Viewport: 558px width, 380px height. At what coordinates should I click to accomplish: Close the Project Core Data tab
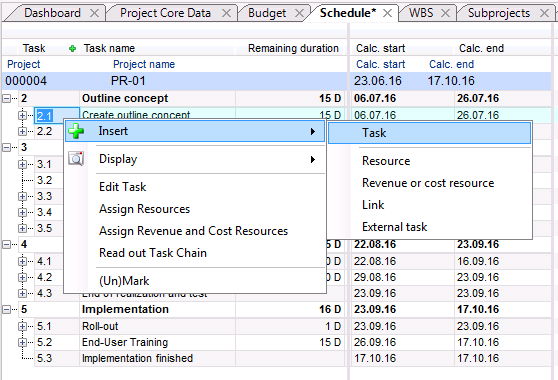click(226, 14)
